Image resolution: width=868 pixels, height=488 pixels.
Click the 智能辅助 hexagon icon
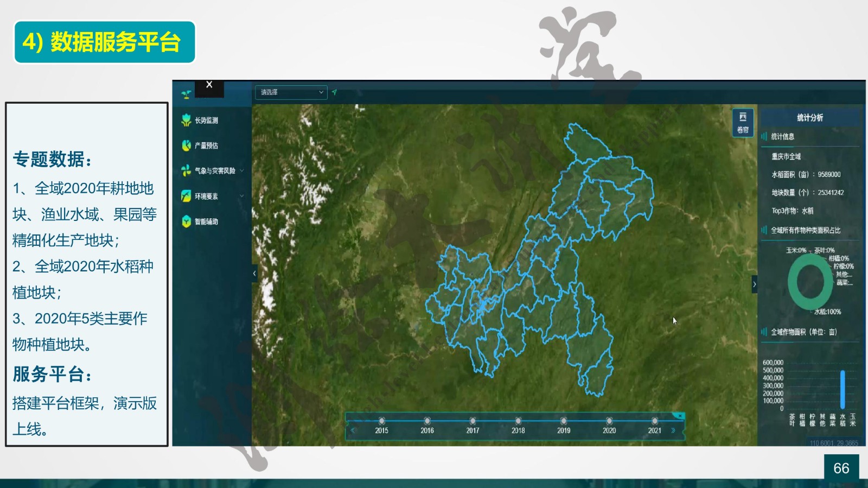[186, 221]
